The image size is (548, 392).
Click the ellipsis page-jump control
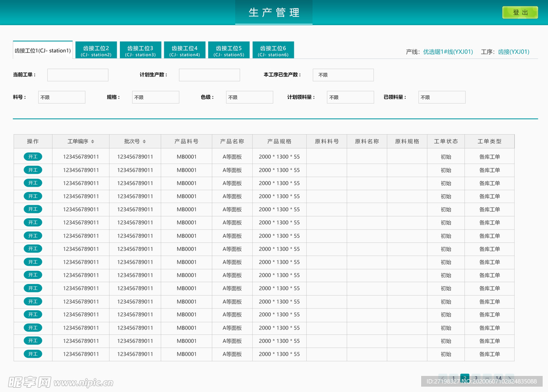coord(487,378)
